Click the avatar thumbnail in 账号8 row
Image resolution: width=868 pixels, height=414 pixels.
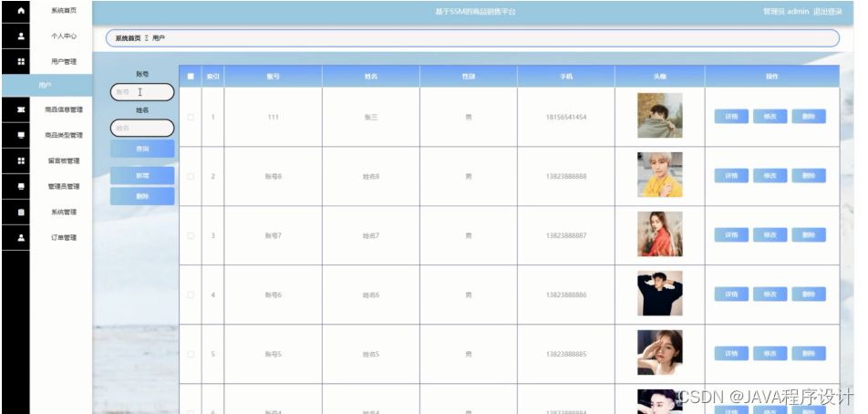coord(660,174)
